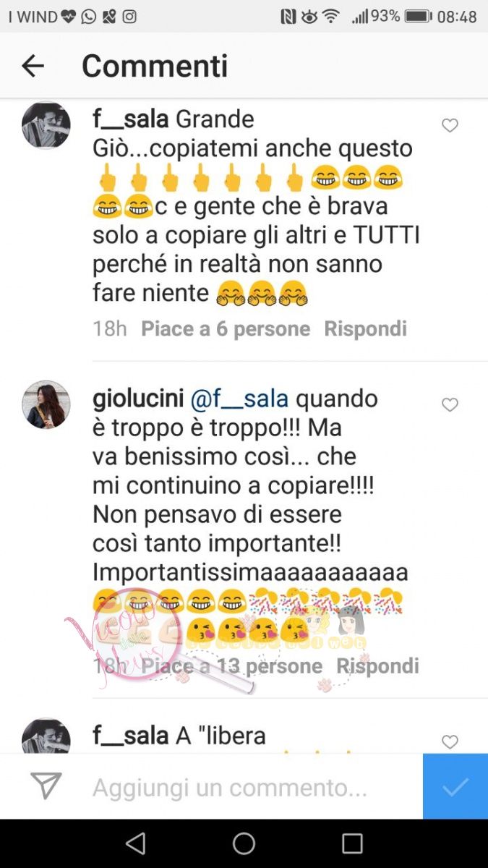Like f__sala's 'Grande Giò' comment

[x=450, y=126]
